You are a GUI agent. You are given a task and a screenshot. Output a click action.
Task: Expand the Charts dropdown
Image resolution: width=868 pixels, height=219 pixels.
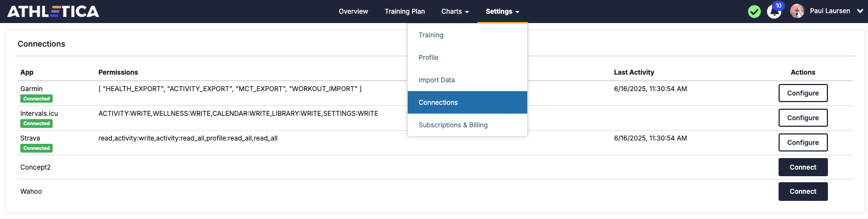[x=455, y=12]
